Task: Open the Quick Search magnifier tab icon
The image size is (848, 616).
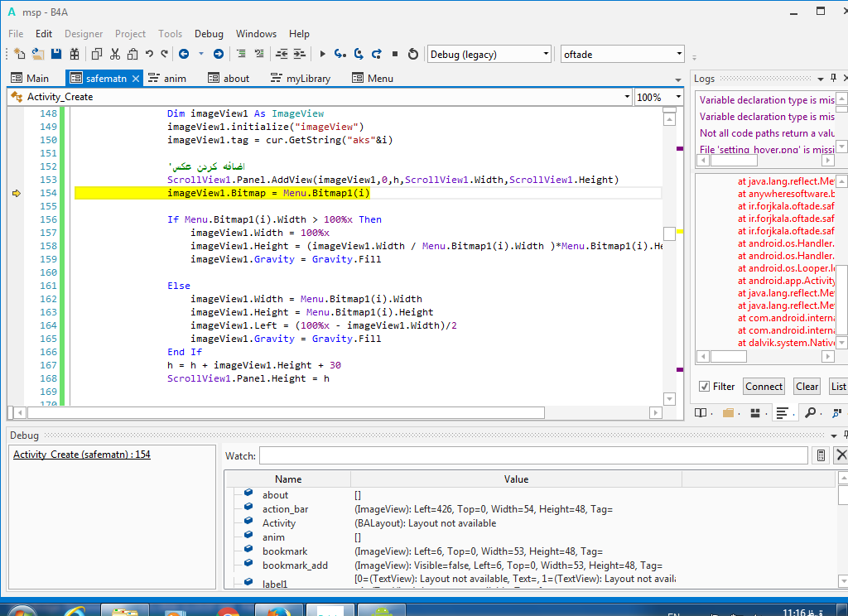Action: [x=809, y=412]
